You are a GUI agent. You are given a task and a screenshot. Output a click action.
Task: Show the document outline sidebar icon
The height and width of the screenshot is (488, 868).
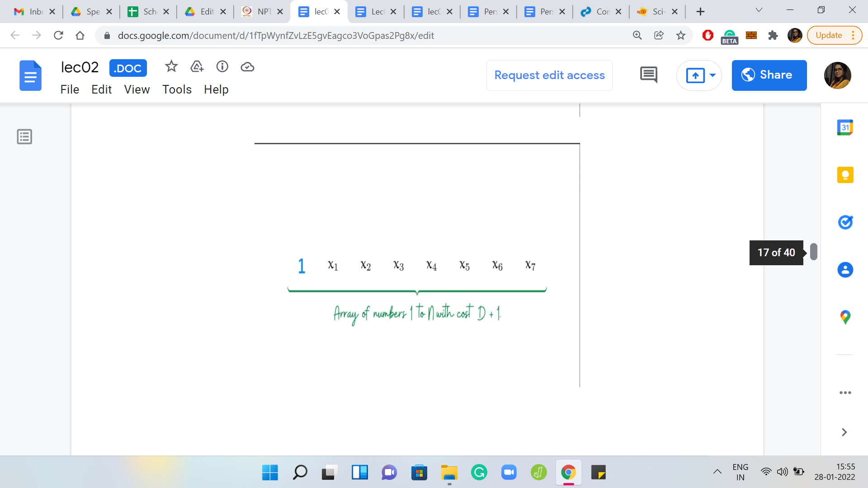tap(24, 136)
